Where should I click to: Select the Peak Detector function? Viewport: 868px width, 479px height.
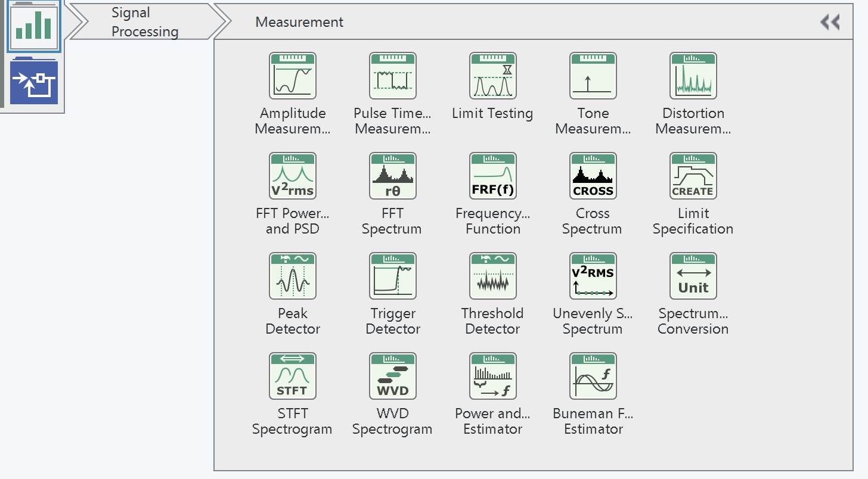click(x=292, y=276)
